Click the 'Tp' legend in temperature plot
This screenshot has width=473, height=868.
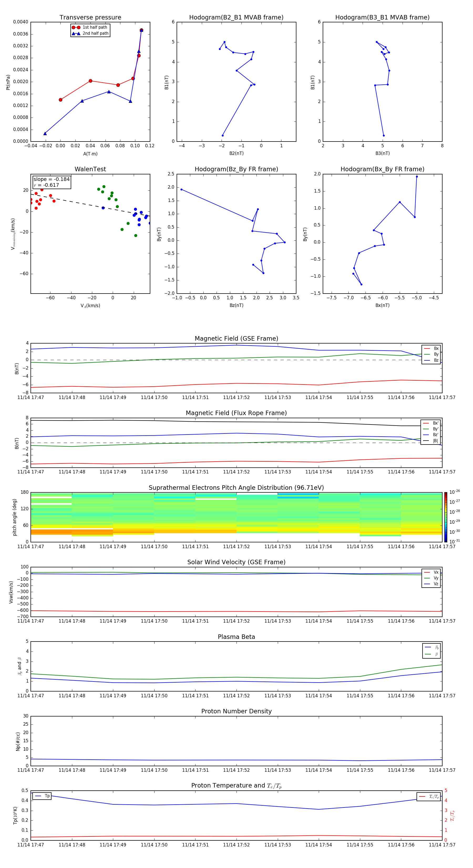[x=42, y=796]
